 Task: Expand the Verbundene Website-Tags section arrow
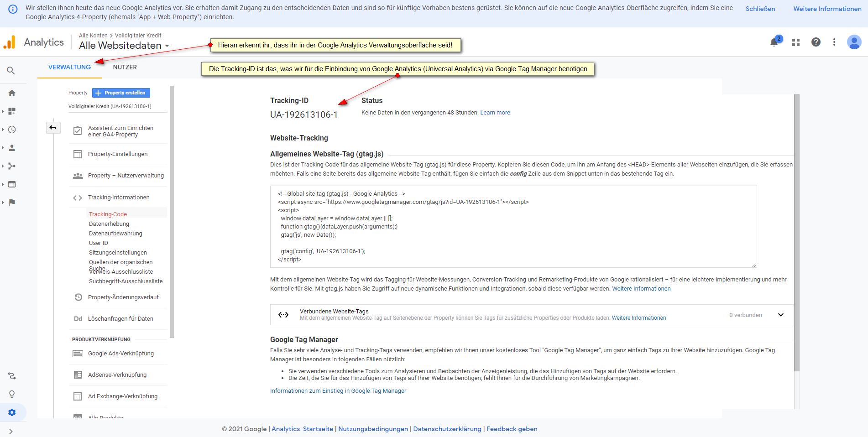point(781,315)
